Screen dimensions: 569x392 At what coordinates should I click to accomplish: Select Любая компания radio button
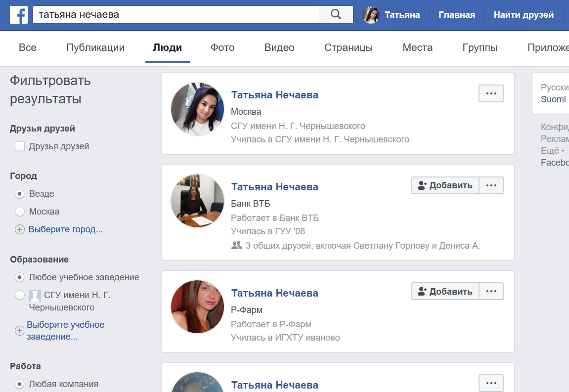20,384
